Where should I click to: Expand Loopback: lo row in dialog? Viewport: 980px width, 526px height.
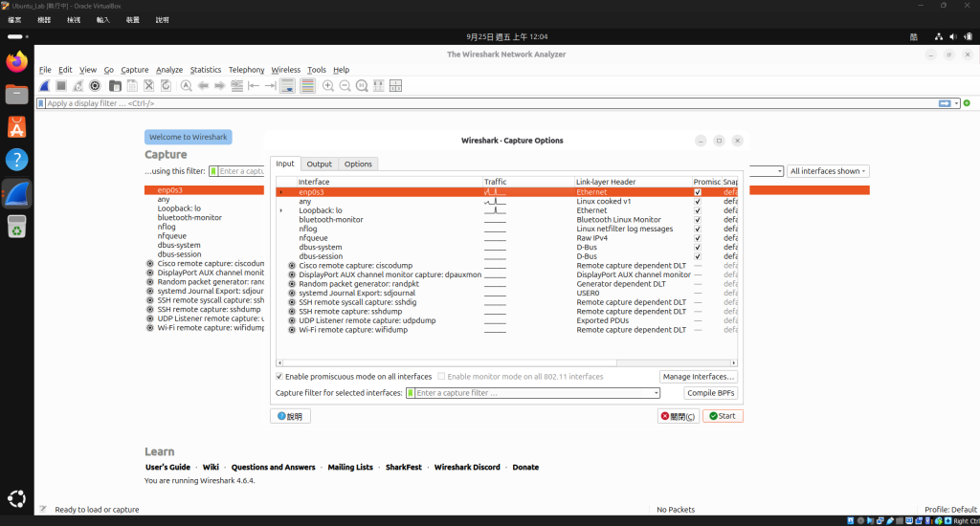coord(281,210)
